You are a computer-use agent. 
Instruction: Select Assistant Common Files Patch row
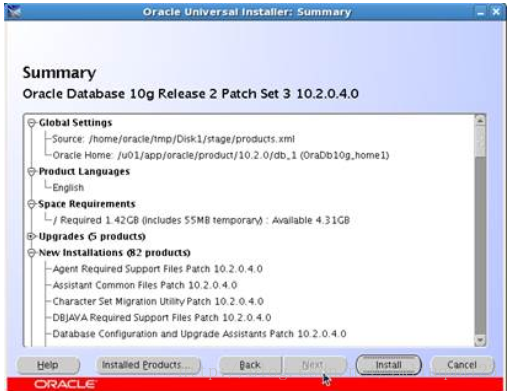click(x=145, y=285)
